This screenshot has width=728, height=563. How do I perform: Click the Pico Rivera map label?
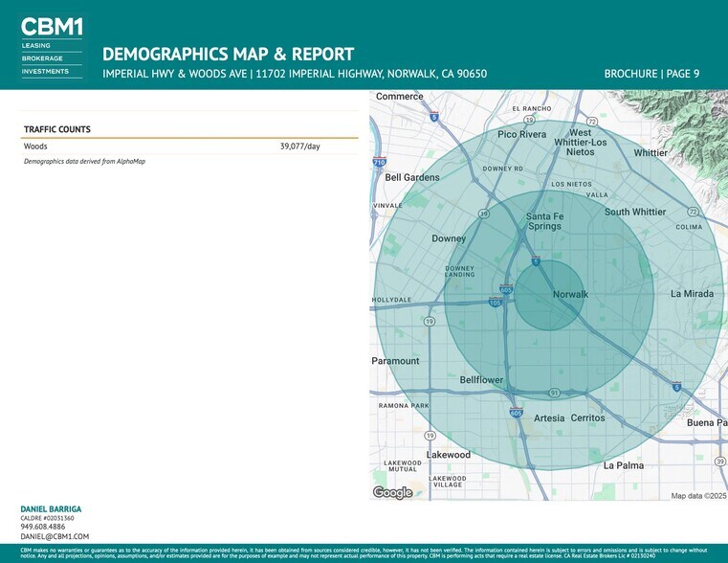click(x=521, y=135)
